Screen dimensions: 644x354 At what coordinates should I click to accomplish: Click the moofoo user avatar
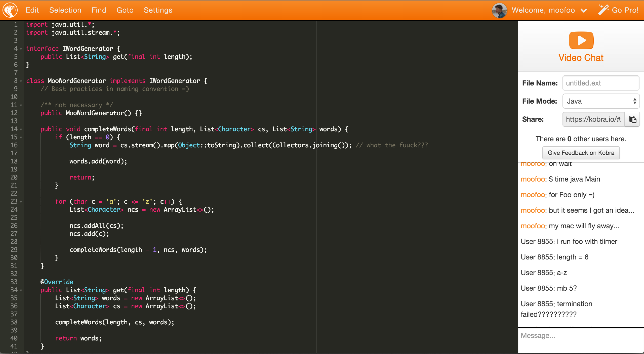click(499, 11)
